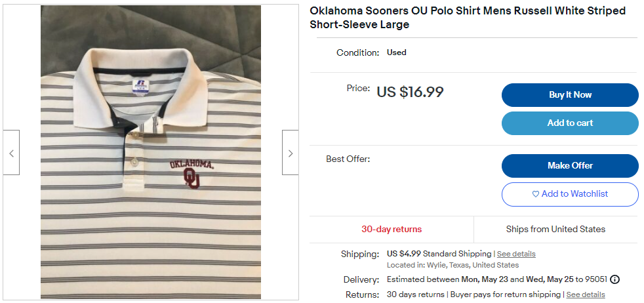Open the delivery estimate info icon
644x303 pixels.
coord(614,279)
